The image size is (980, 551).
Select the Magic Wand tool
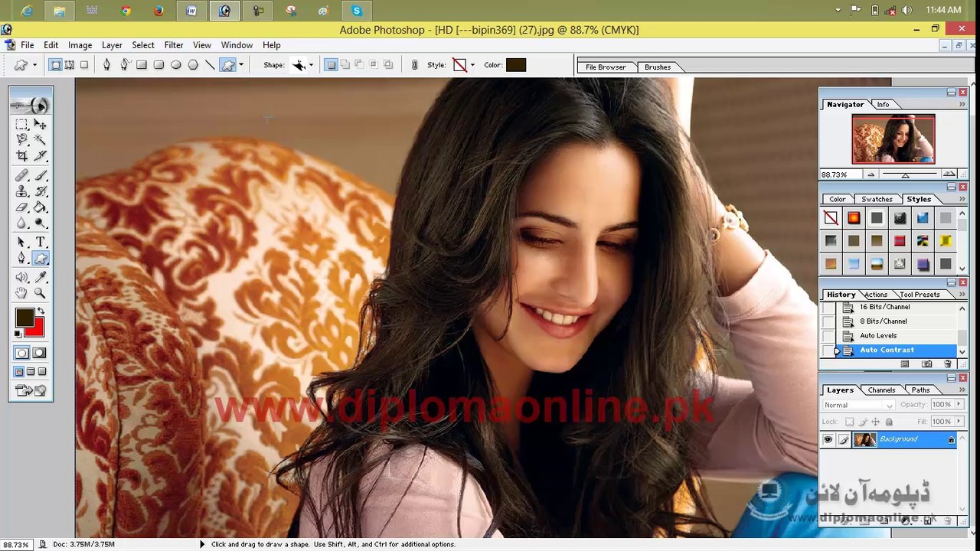(x=40, y=140)
